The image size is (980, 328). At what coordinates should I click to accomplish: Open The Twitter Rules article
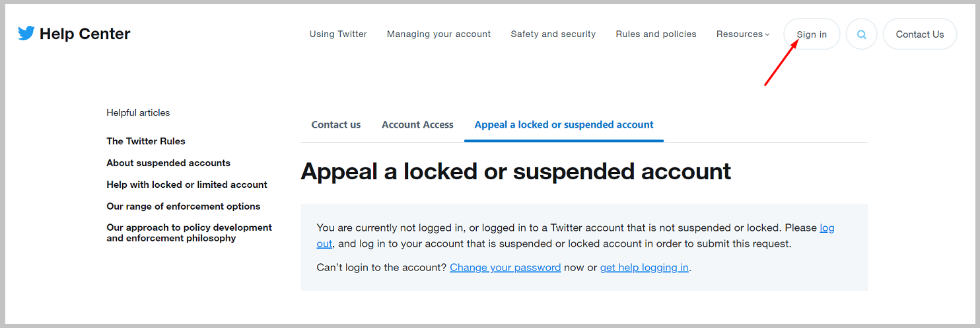146,141
